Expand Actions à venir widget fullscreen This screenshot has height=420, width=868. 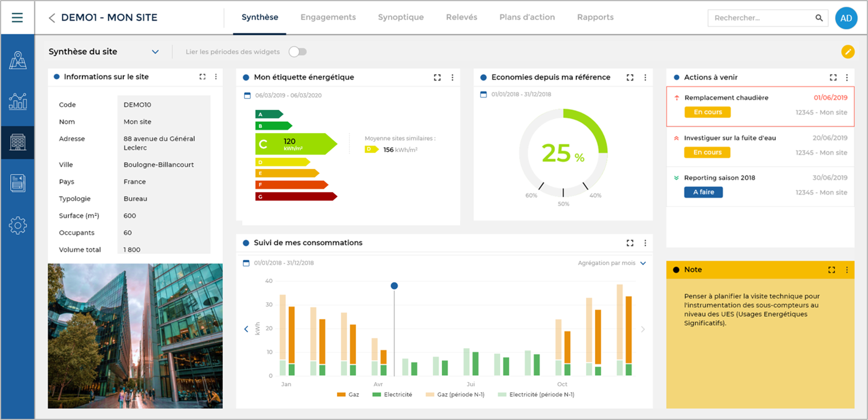[x=833, y=78]
